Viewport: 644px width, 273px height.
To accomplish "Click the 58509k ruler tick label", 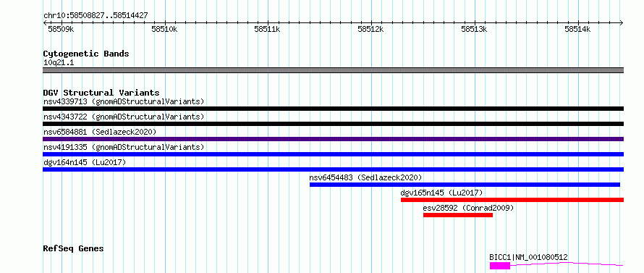I will (x=61, y=30).
